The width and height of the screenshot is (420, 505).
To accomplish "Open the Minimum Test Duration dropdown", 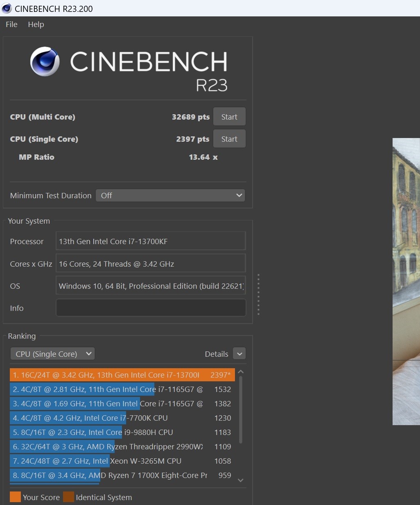I will (x=170, y=195).
